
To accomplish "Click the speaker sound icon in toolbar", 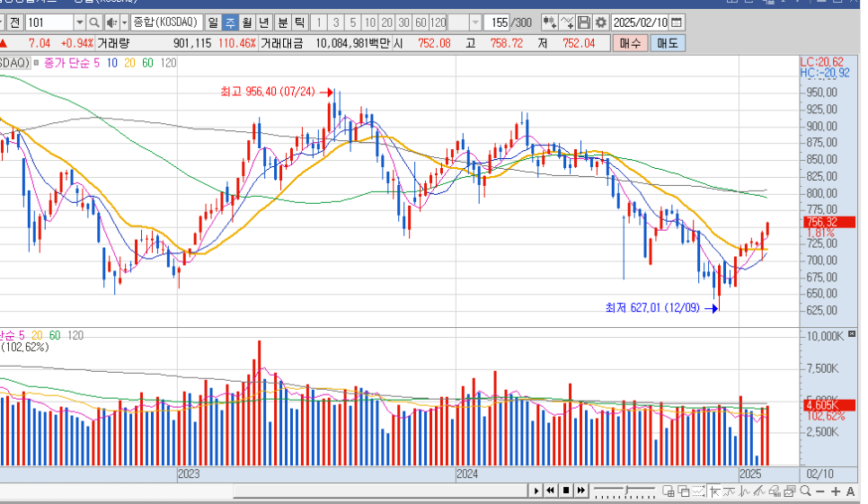I will [110, 22].
